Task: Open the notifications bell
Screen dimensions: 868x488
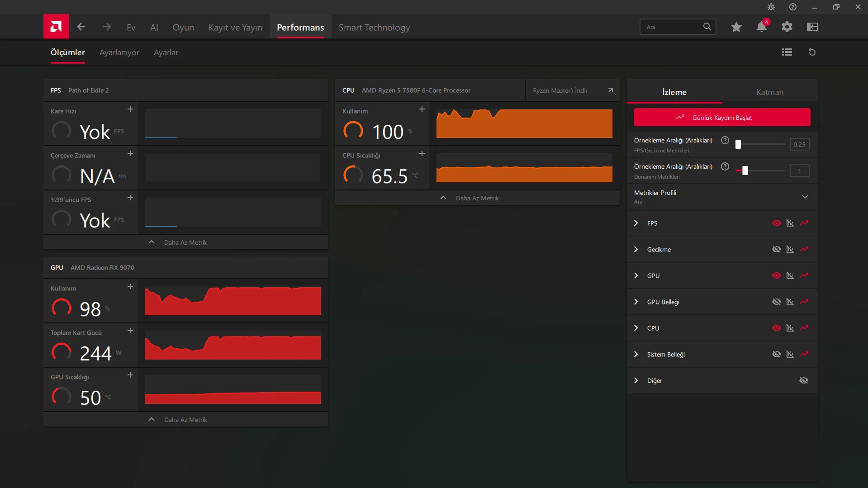Action: 761,27
